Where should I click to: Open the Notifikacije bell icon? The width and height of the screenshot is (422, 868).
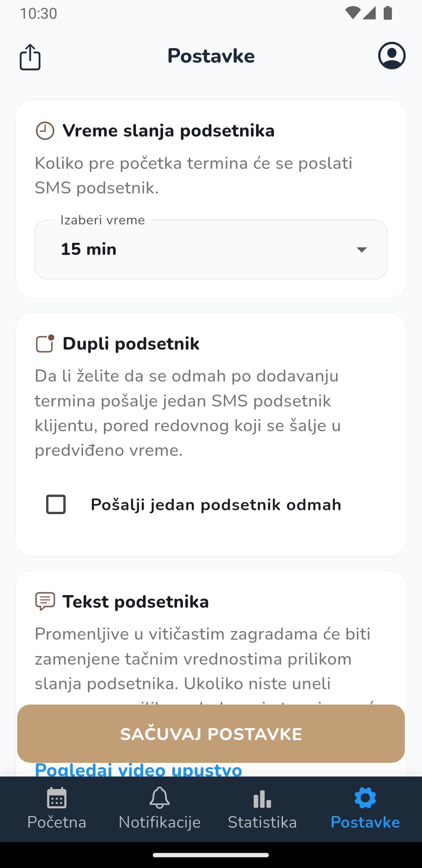click(x=159, y=798)
